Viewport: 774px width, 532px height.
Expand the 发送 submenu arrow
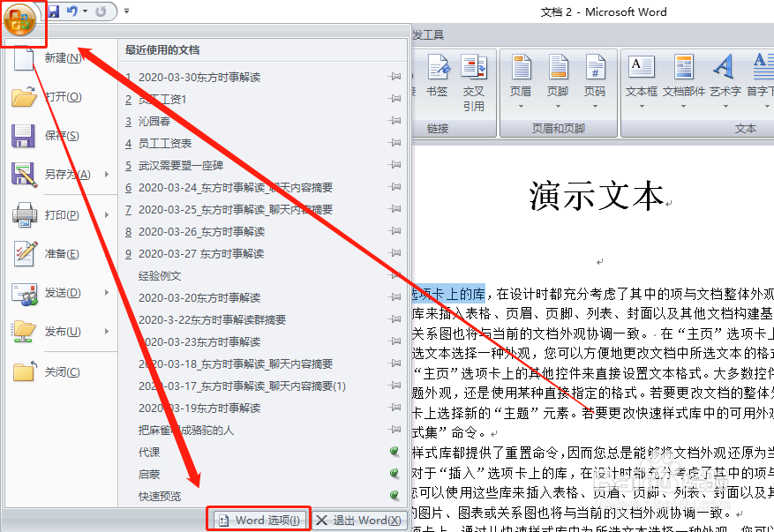107,293
